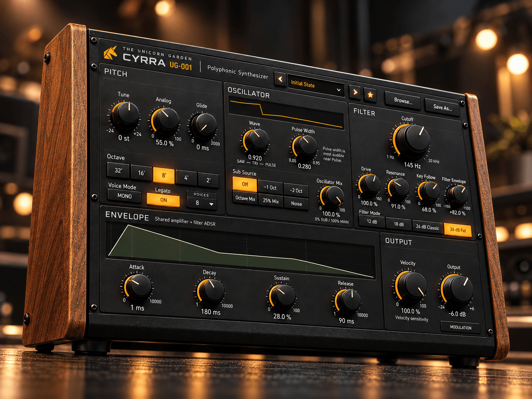Select the 32' octave button
532x399 pixels.
(118, 170)
